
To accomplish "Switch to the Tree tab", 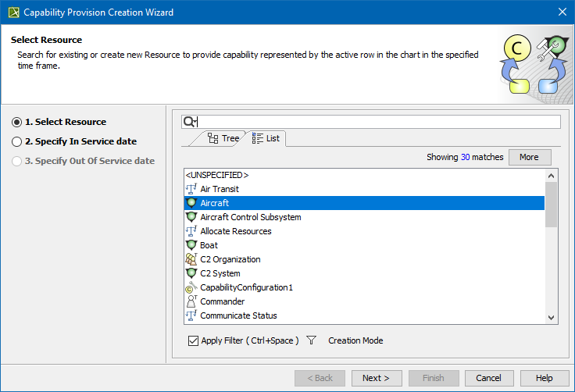I will [223, 138].
